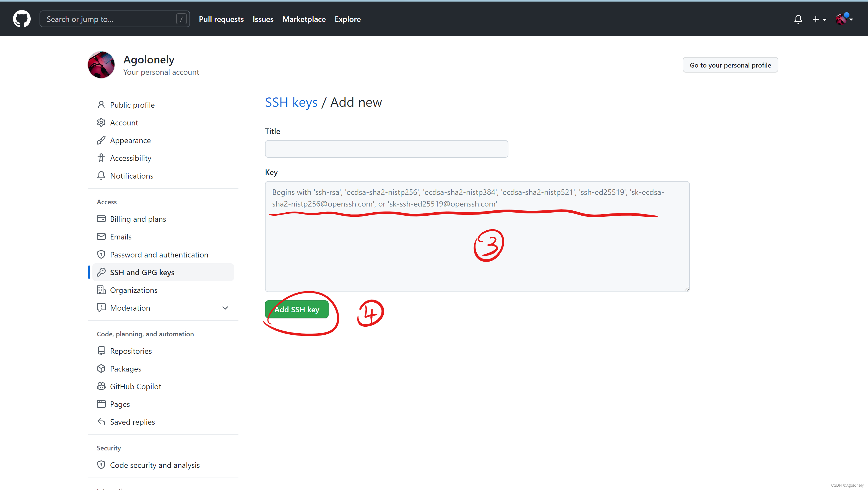Click the GitHub logo home icon
This screenshot has width=868, height=490.
[22, 19]
